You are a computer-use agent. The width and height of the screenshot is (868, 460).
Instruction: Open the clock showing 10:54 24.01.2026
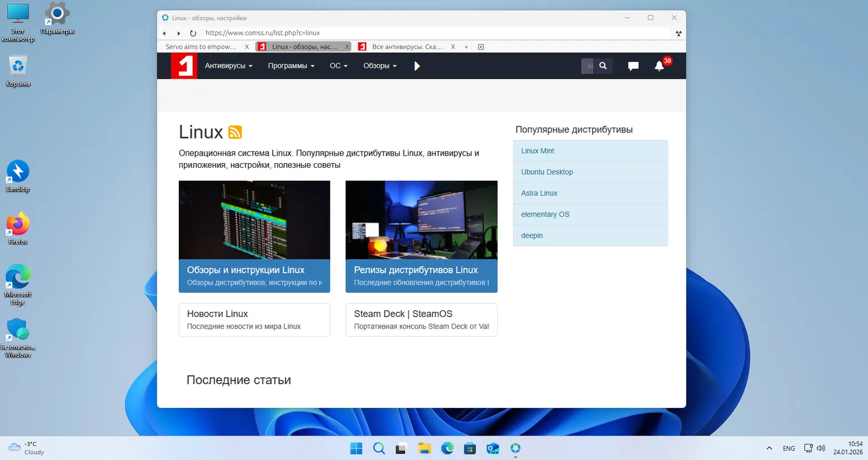click(x=848, y=448)
